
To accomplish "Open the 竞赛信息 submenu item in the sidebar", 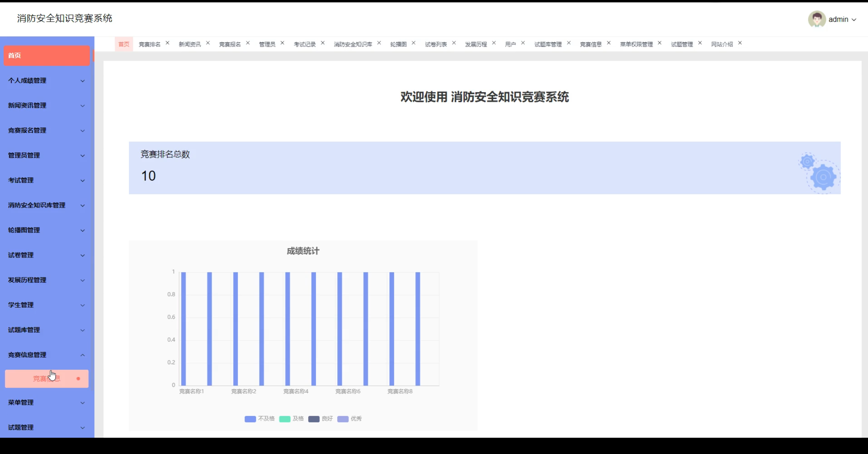I will click(x=46, y=379).
